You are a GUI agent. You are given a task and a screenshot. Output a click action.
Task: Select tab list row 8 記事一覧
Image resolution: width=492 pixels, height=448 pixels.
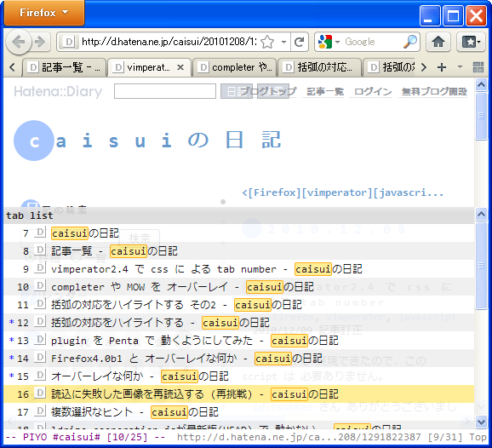pyautogui.click(x=239, y=251)
